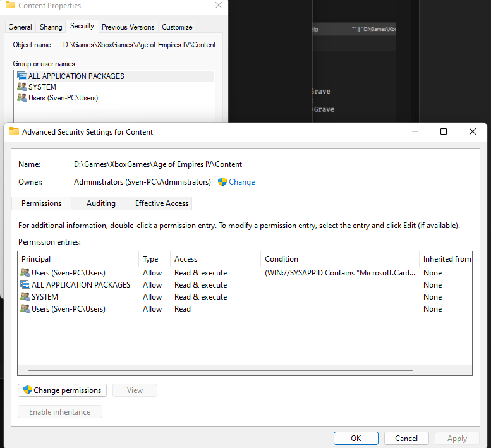
Task: Select ALL APPLICATION PACKAGES permission entry
Action: (x=245, y=284)
